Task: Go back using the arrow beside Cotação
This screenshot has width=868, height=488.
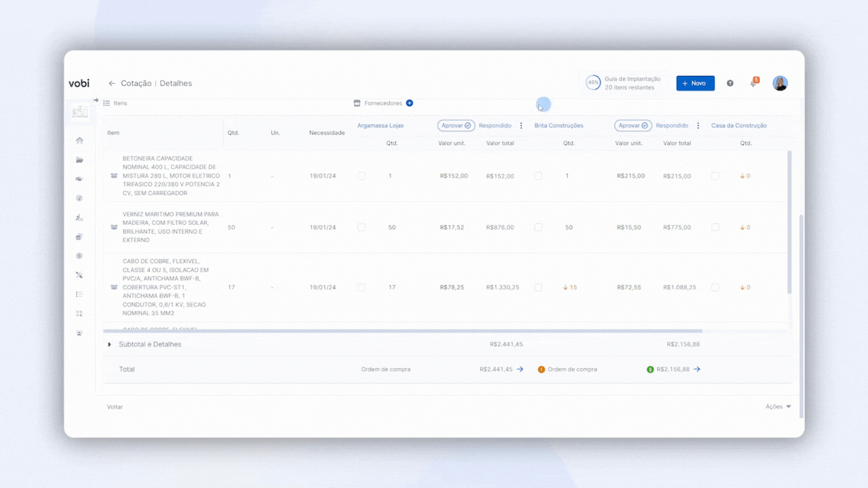Action: click(x=112, y=83)
